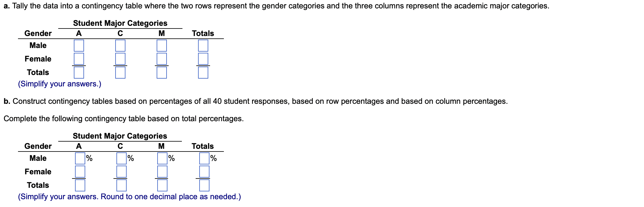Click the Totals percentage input under column C

(122, 186)
